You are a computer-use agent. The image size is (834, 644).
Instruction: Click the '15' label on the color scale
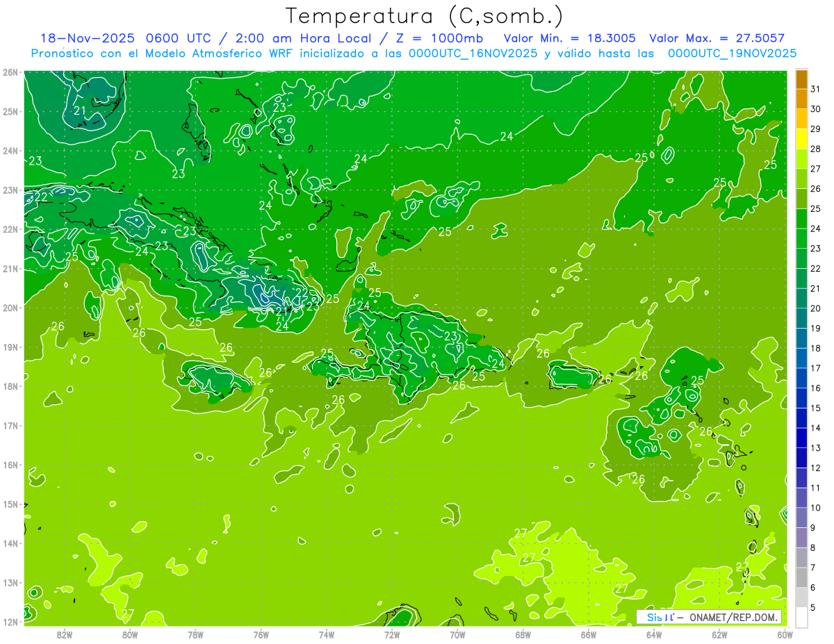click(816, 408)
